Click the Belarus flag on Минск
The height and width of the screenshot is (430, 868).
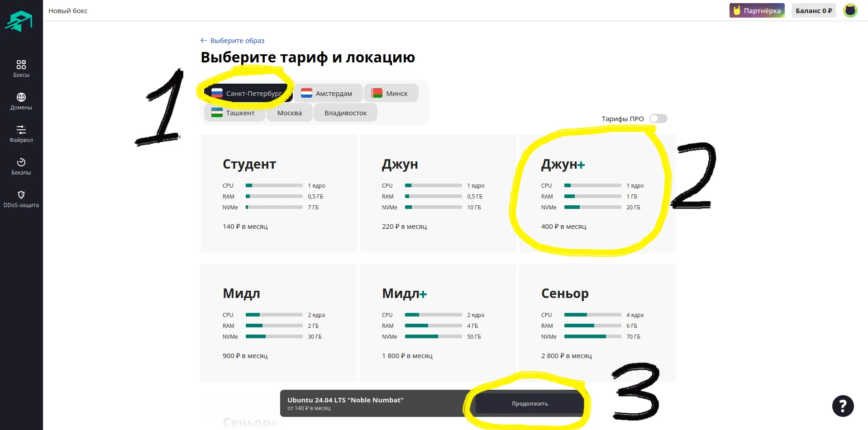click(377, 93)
